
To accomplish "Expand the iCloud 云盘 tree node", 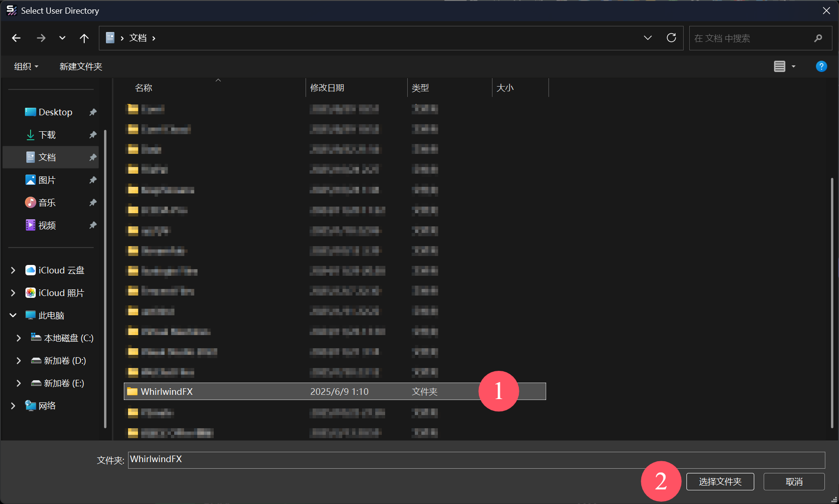I will [x=13, y=270].
